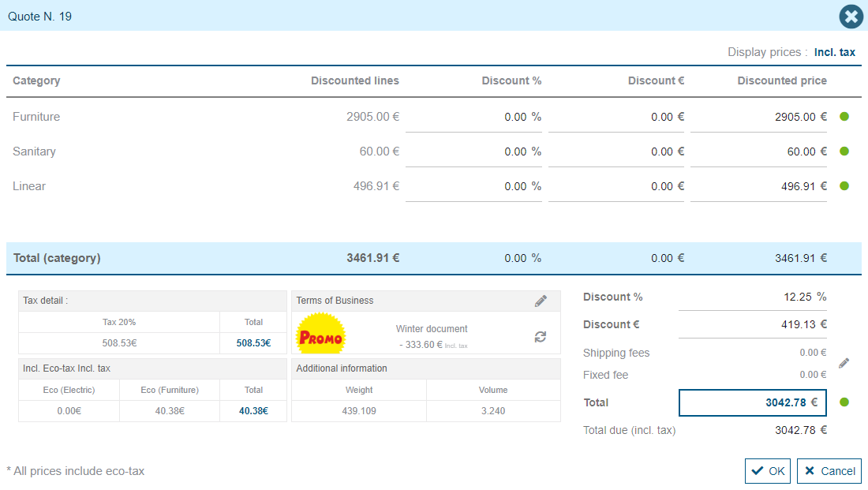Edit global Discount € field
Screen dimensions: 868x490
click(x=751, y=324)
